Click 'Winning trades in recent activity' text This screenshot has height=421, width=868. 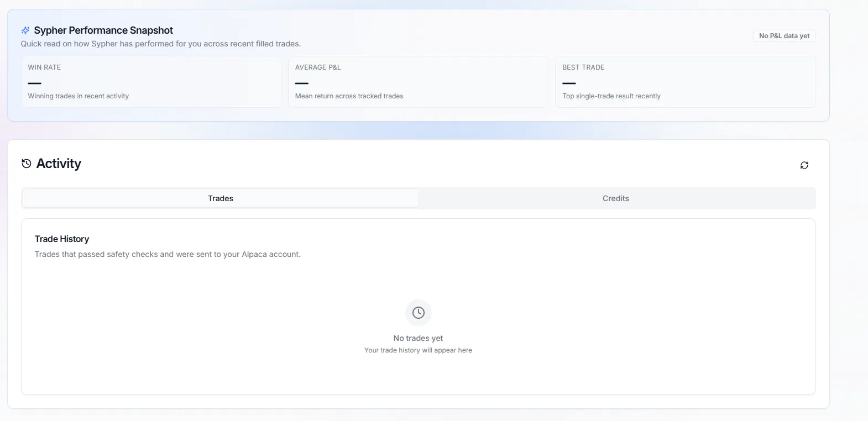(x=79, y=96)
